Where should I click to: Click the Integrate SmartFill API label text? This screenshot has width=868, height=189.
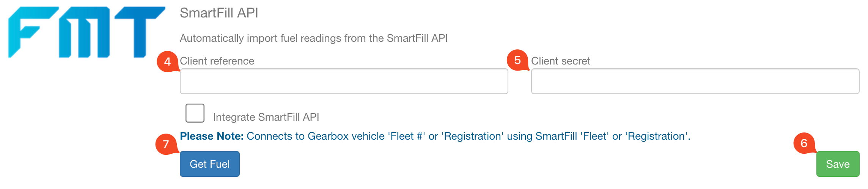[266, 117]
